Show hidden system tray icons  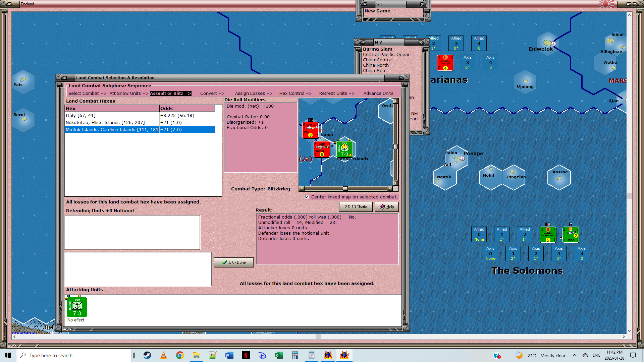575,355
